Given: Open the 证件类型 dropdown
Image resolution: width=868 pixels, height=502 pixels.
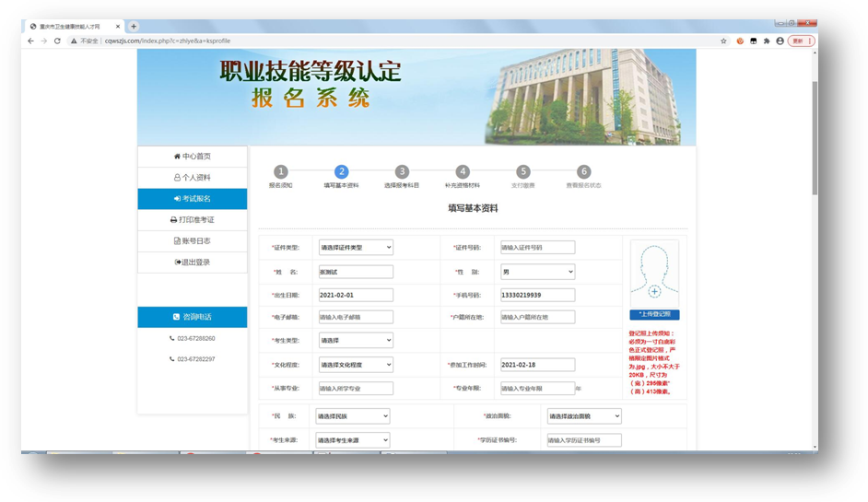Looking at the screenshot, I should 356,248.
